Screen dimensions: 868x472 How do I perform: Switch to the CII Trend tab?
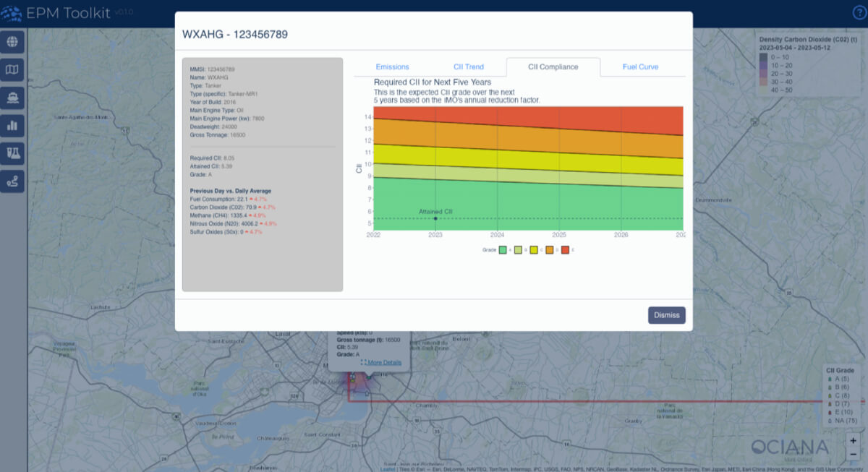[x=469, y=67]
